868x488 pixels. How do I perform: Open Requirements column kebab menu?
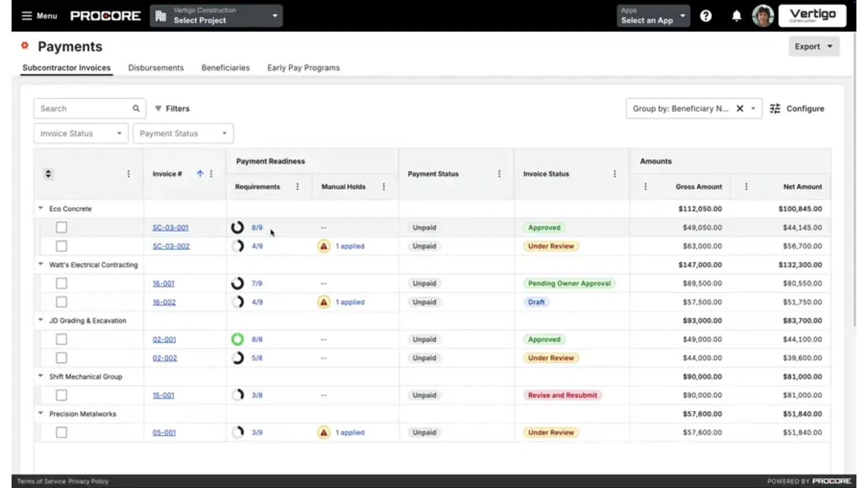(297, 186)
